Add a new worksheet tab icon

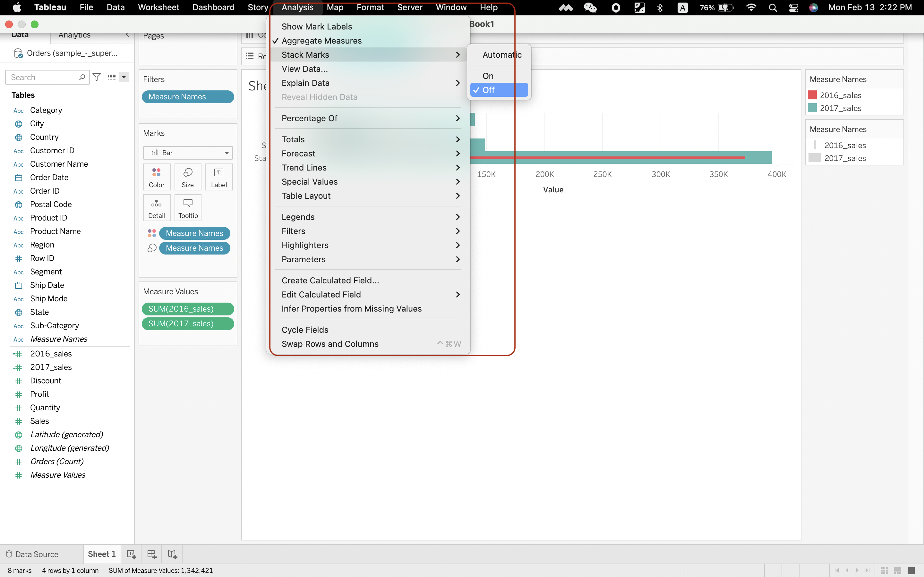131,554
